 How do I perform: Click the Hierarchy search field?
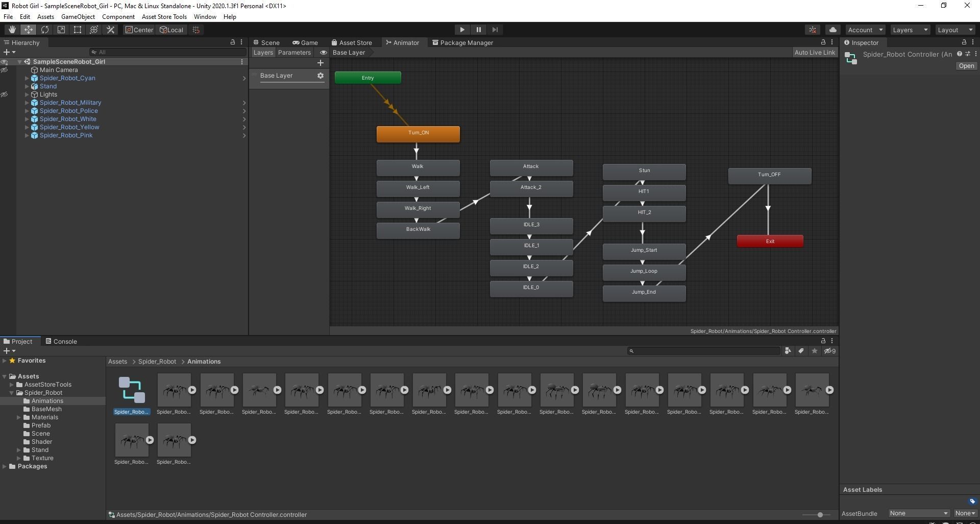point(168,52)
